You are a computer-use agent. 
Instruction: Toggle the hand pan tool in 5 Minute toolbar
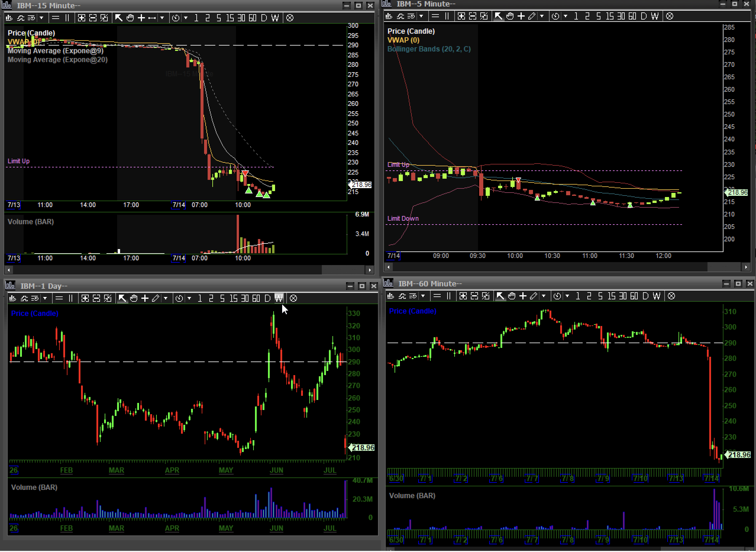[x=510, y=16]
